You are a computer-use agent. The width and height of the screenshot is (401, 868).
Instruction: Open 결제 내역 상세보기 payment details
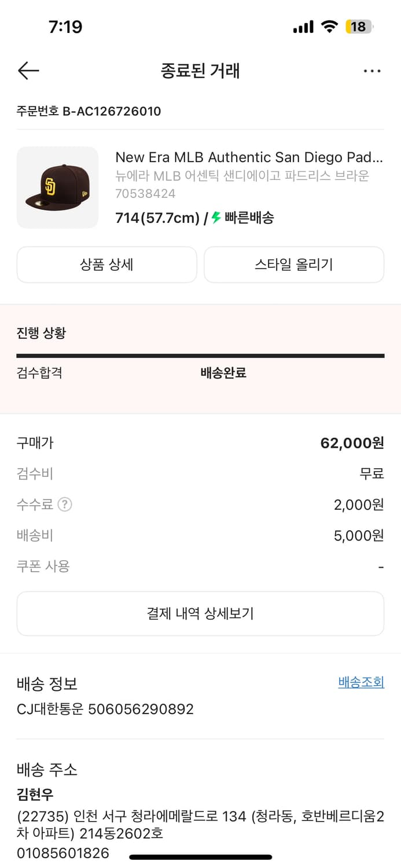point(200,613)
